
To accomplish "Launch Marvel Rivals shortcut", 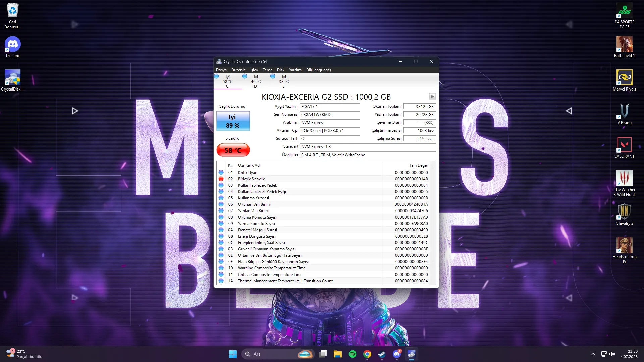I will [624, 80].
